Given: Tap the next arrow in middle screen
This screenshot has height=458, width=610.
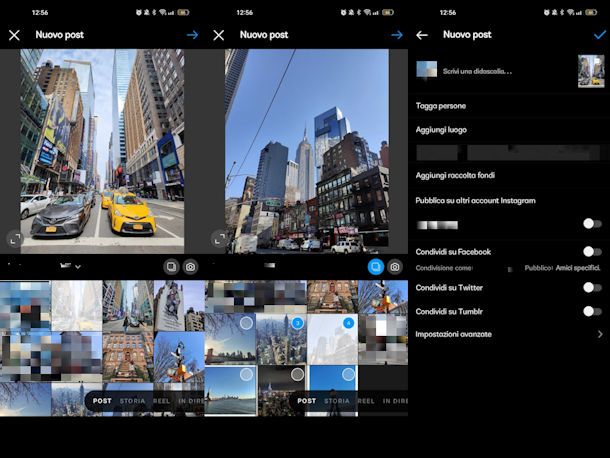Looking at the screenshot, I should (x=397, y=35).
